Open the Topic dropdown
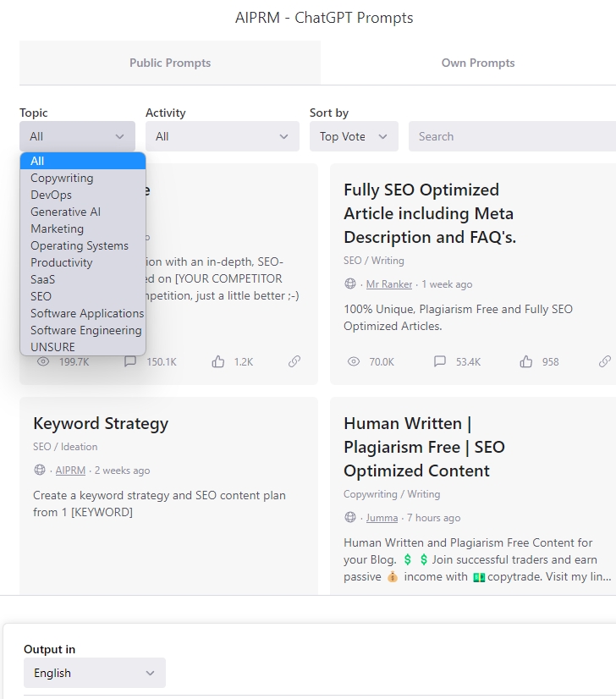The width and height of the screenshot is (616, 699). [x=77, y=136]
